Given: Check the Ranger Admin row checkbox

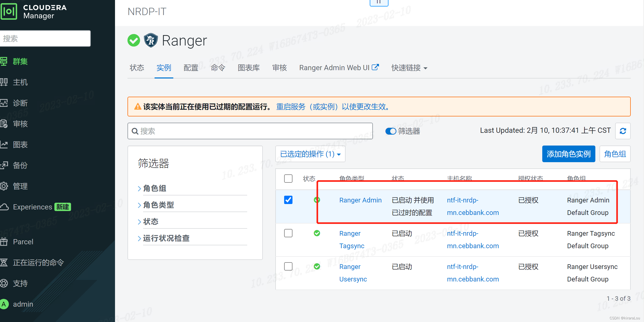Looking at the screenshot, I should (288, 200).
